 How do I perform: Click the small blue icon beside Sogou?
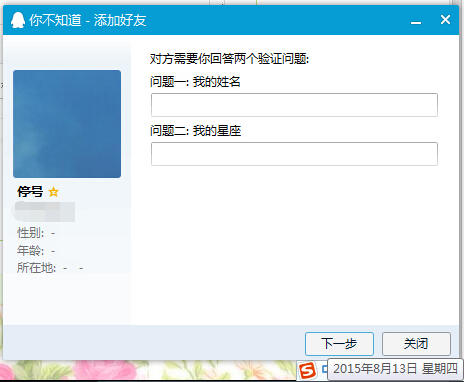click(325, 369)
